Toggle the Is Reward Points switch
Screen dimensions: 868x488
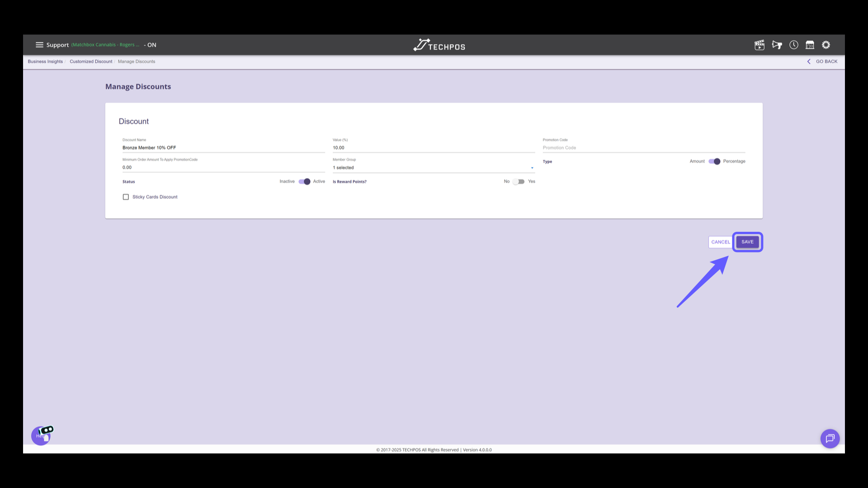pyautogui.click(x=519, y=182)
